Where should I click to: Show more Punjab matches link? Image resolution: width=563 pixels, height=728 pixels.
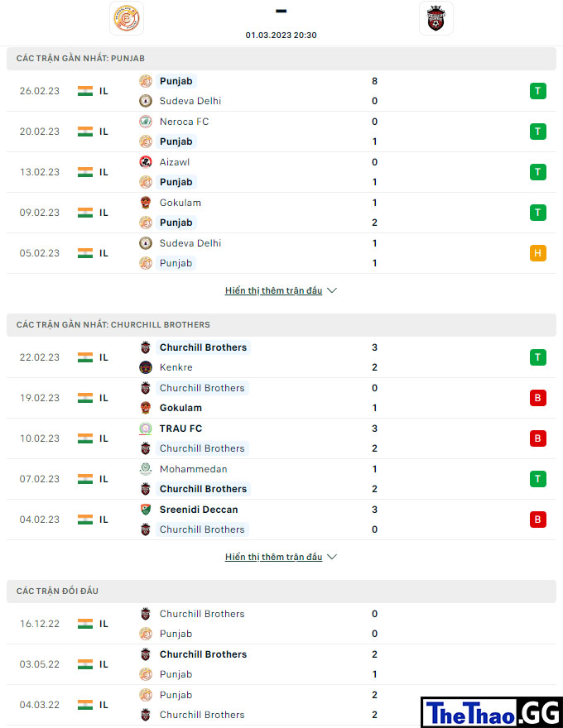pyautogui.click(x=273, y=290)
